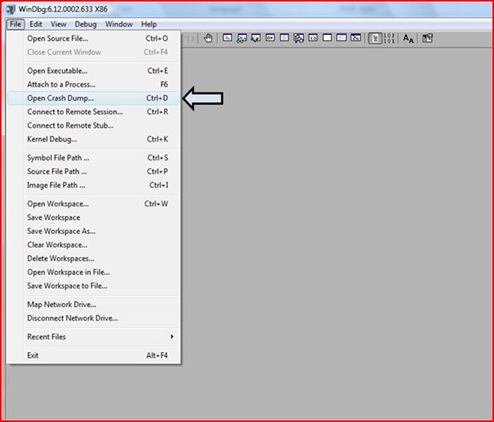The width and height of the screenshot is (494, 422).
Task: Open the Debug menu
Action: [x=86, y=24]
